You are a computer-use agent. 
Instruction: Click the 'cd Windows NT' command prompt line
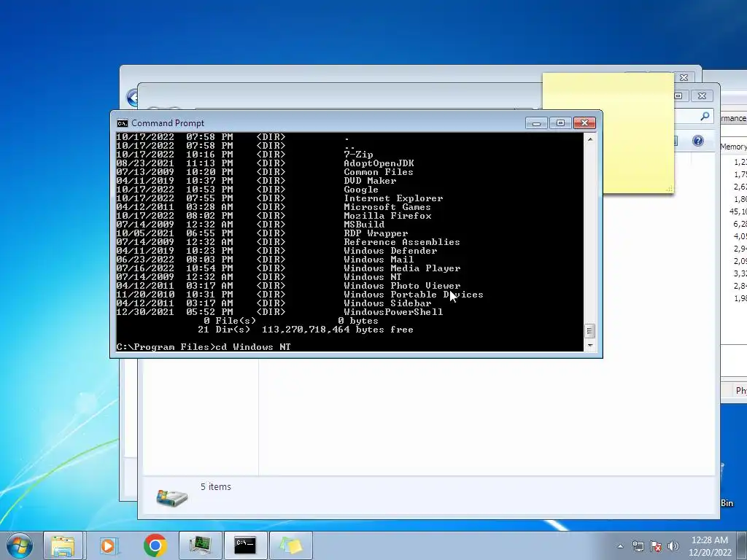tap(204, 347)
